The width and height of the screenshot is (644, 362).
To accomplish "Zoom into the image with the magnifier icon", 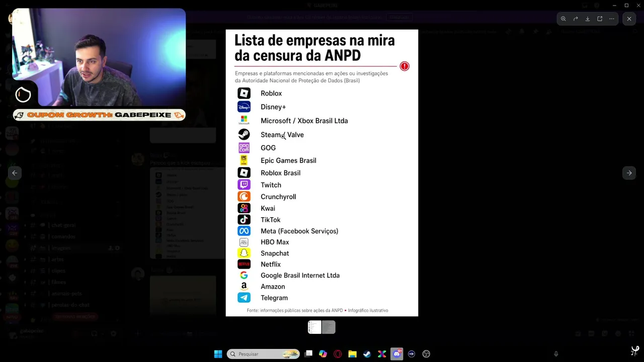I will pos(563,19).
